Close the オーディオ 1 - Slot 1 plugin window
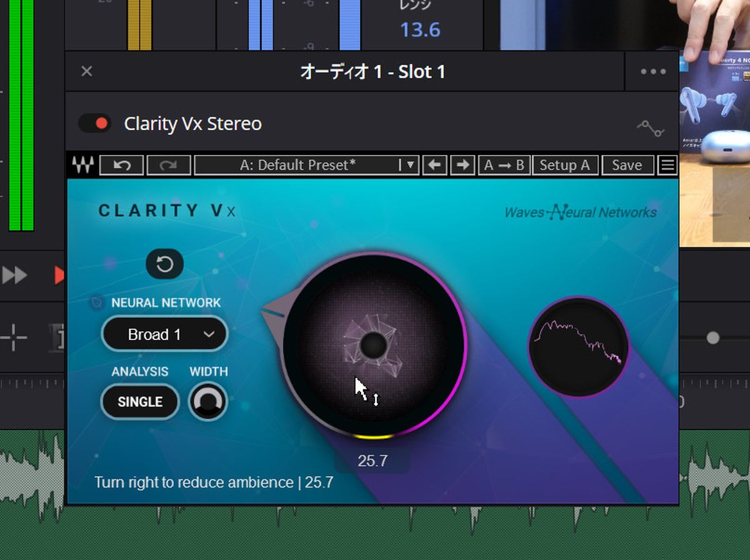Screen dimensions: 750x560 [87, 71]
